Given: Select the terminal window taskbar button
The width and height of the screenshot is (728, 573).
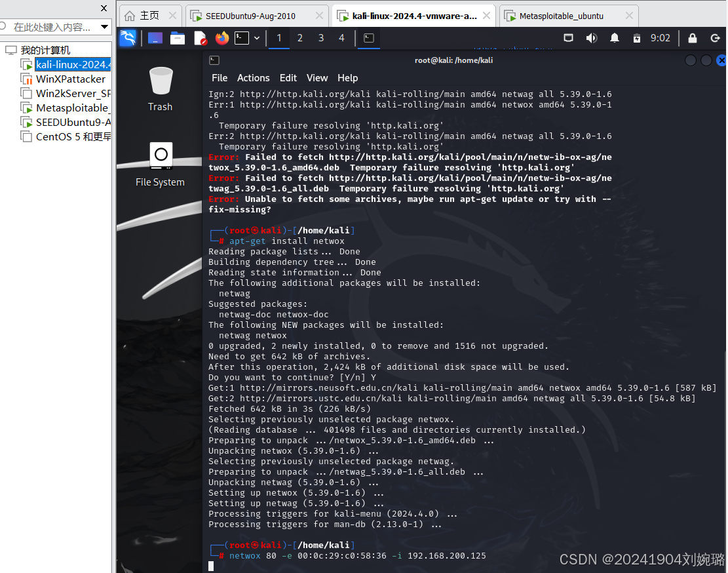Looking at the screenshot, I should [369, 38].
